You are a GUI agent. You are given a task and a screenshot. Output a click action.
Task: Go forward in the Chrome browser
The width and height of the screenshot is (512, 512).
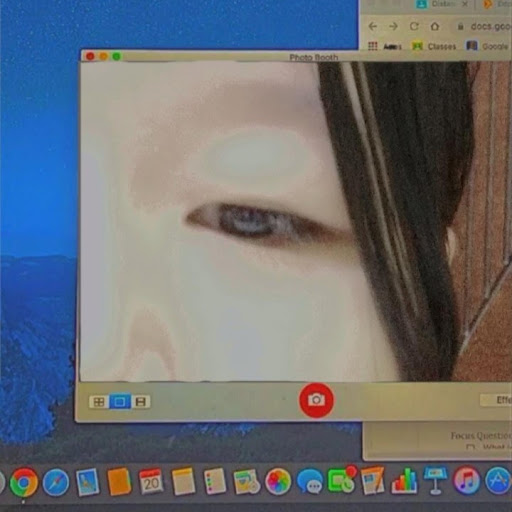pyautogui.click(x=393, y=26)
